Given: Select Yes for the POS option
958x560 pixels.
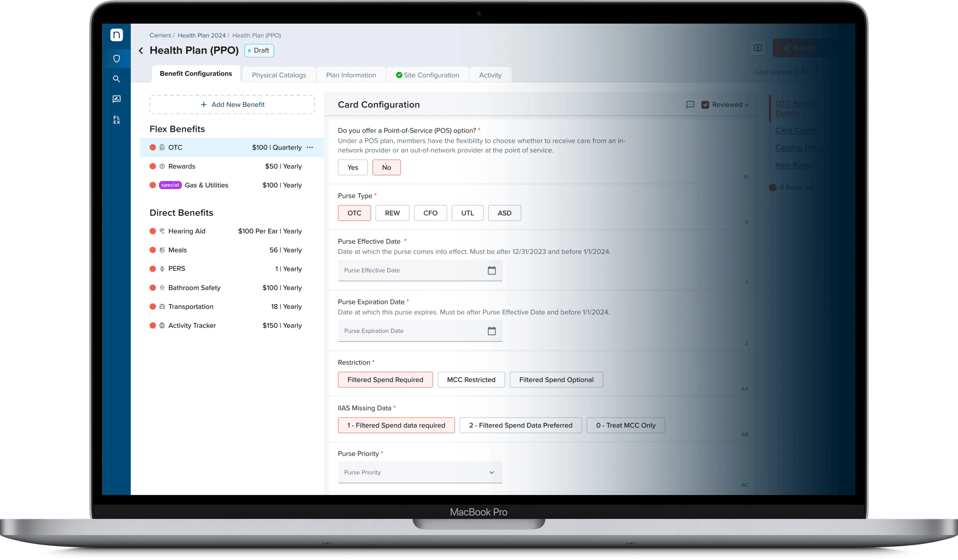Looking at the screenshot, I should click(x=353, y=168).
